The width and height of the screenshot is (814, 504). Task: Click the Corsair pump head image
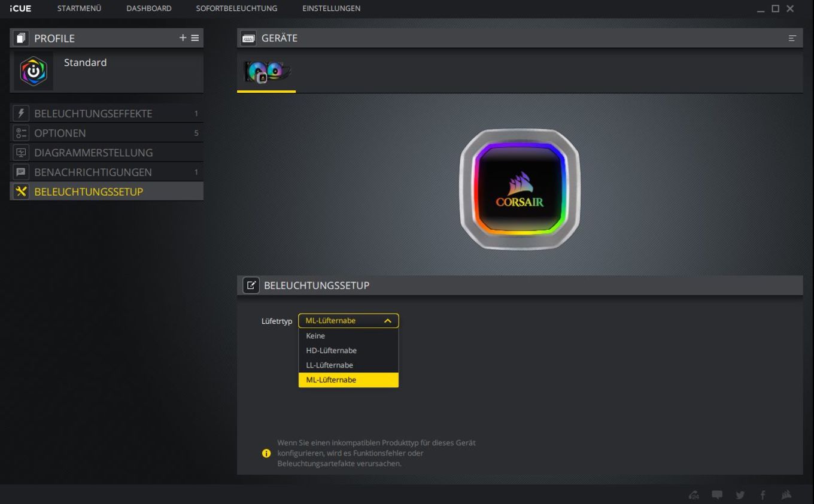pos(520,189)
